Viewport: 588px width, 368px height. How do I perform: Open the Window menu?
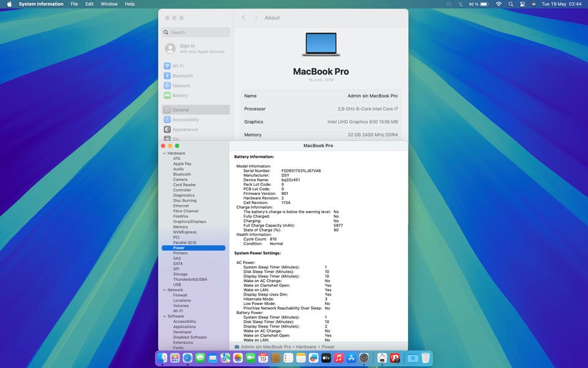109,4
